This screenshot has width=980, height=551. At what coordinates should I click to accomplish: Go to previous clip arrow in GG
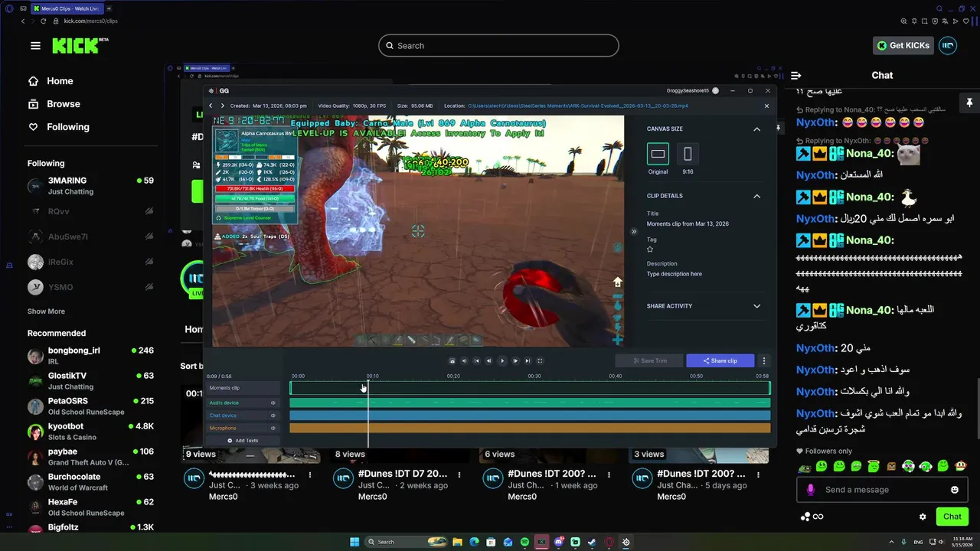211,106
